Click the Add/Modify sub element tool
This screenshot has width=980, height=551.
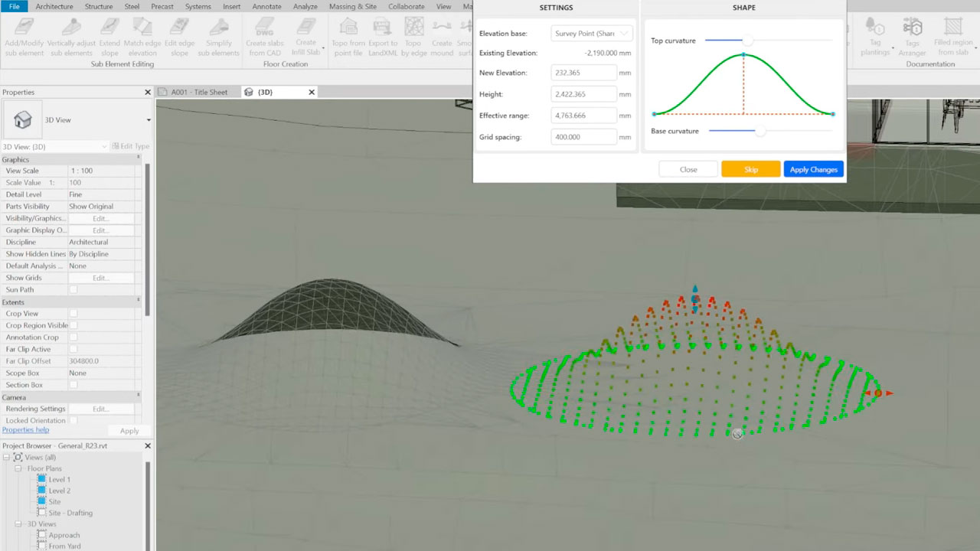click(x=24, y=36)
